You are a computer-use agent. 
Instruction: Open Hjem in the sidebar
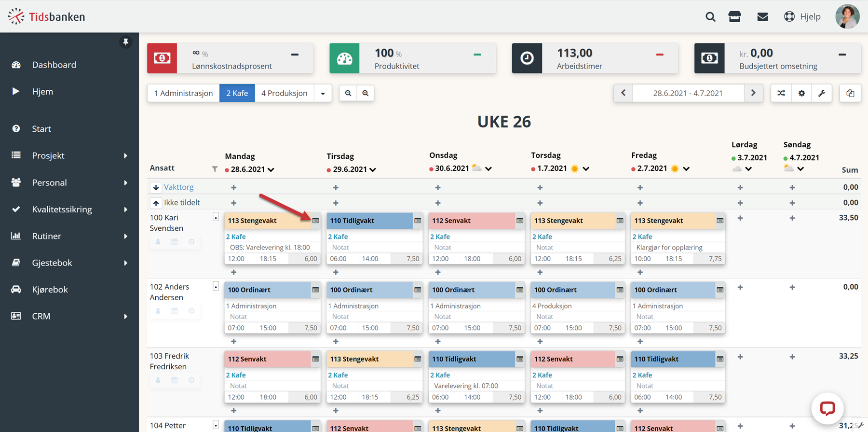pyautogui.click(x=42, y=91)
